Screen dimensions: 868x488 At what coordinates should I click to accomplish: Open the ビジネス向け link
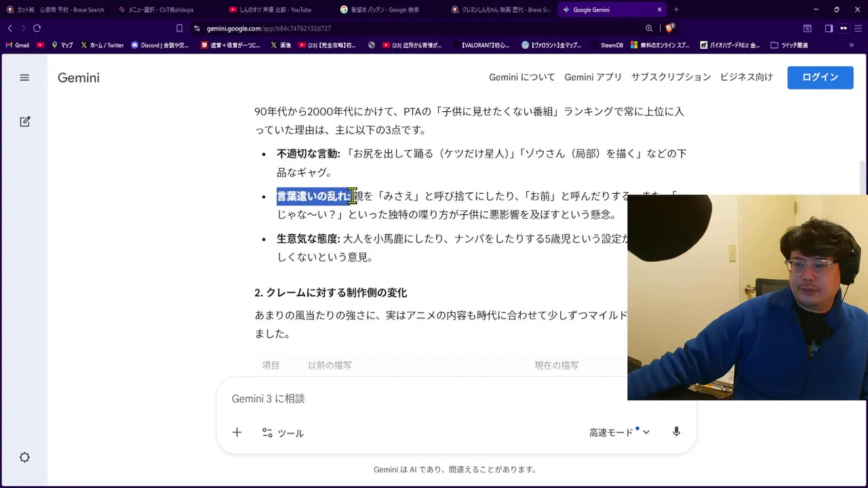click(746, 77)
